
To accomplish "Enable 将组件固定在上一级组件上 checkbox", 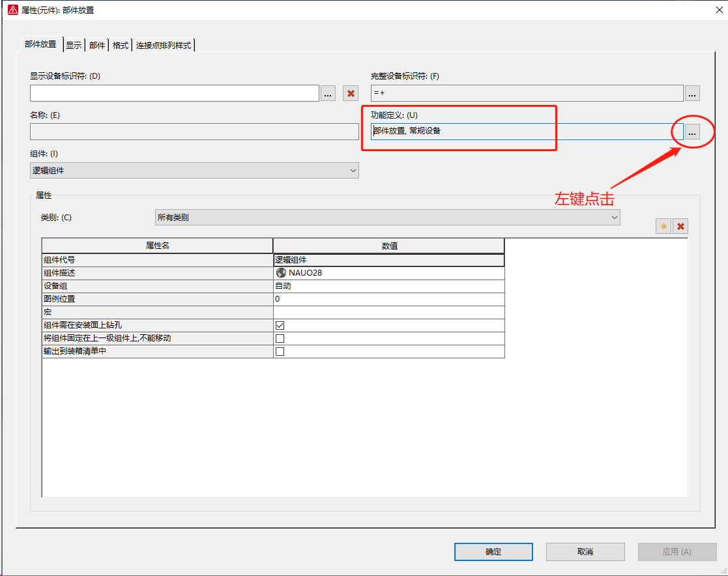I will (x=280, y=338).
